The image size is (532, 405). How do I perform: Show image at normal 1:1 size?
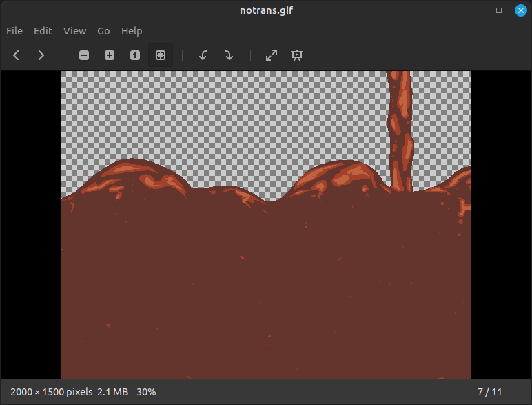point(135,55)
